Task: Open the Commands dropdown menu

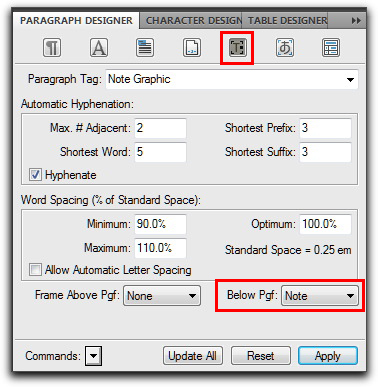Action: 93,356
